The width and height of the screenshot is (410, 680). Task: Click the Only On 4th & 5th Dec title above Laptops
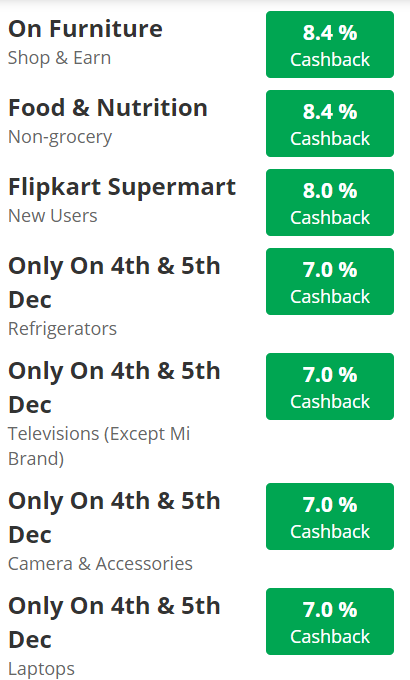click(x=115, y=623)
